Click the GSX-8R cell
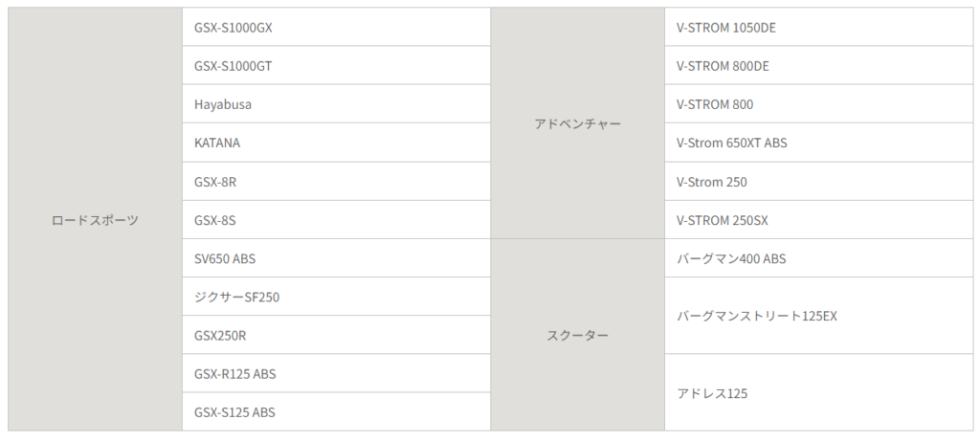 pyautogui.click(x=336, y=182)
